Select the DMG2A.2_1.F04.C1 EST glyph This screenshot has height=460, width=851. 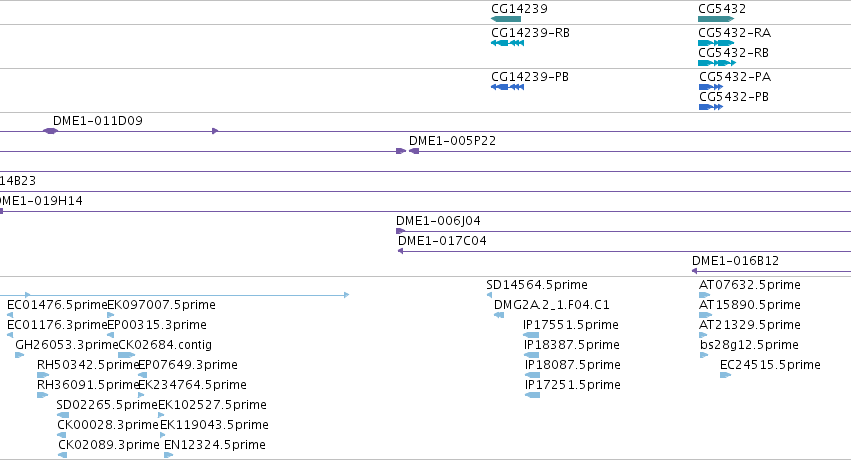click(499, 315)
